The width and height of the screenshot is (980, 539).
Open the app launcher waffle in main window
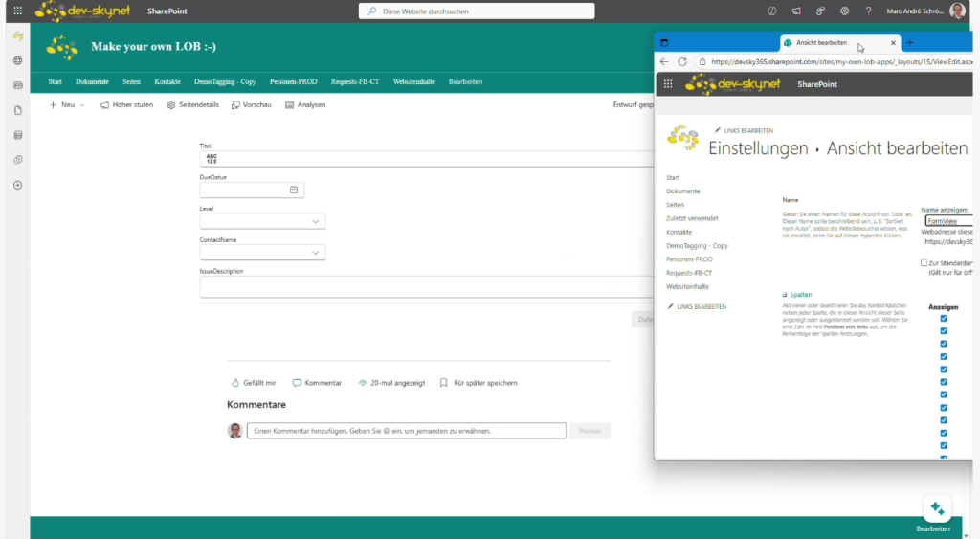(x=17, y=11)
